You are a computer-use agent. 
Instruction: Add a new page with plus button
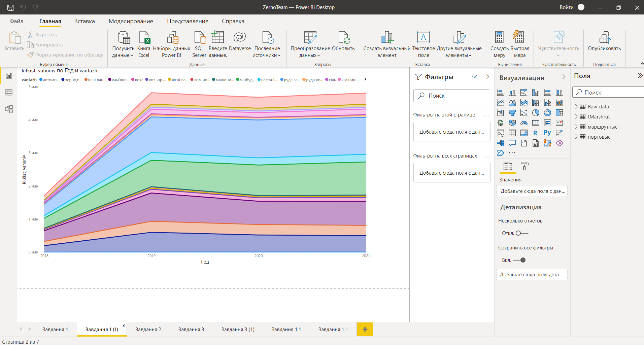pos(365,329)
